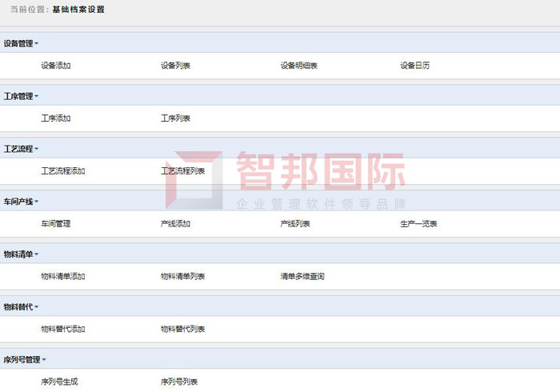Screen dimensions: 560x392
Task: Select the 车间管理 link
Action: 56,224
